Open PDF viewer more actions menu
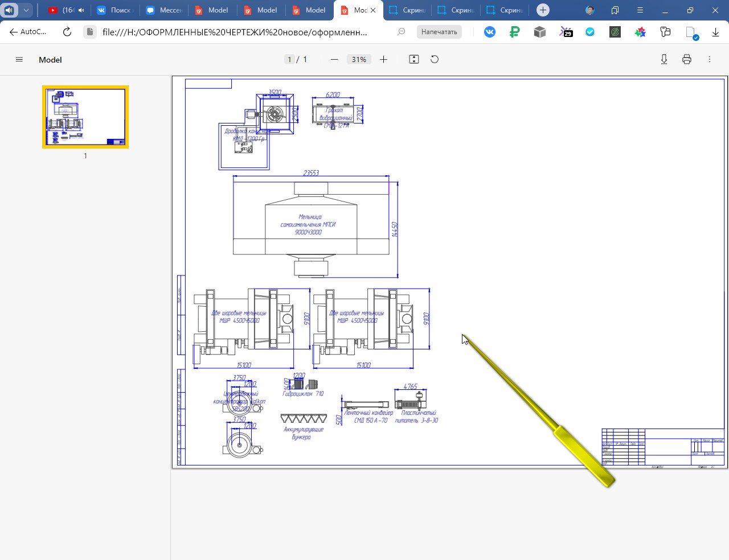729x560 pixels. 710,59
